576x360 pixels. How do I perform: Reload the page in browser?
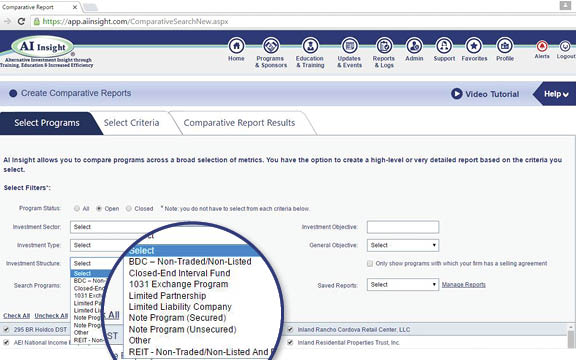coord(21,21)
